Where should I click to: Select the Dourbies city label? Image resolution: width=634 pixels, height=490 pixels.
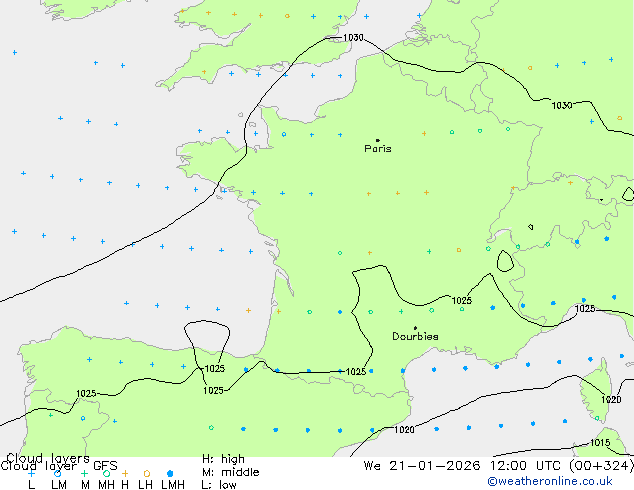pos(415,336)
